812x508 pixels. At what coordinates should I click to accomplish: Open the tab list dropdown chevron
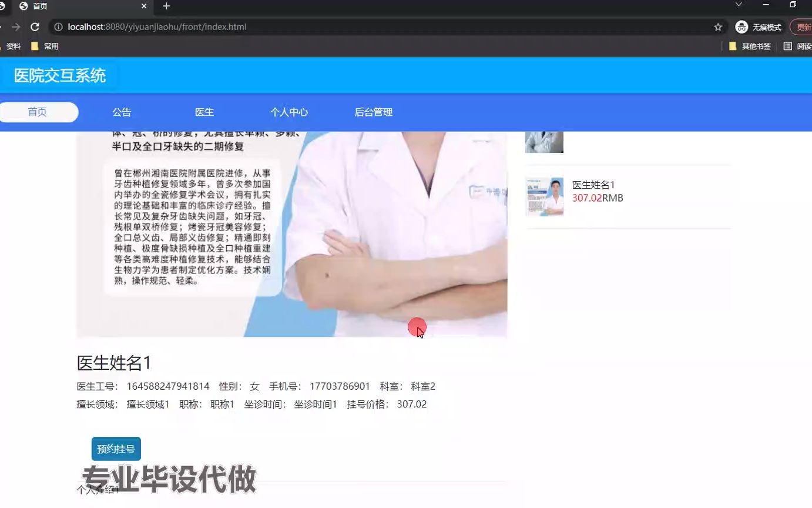pos(737,6)
